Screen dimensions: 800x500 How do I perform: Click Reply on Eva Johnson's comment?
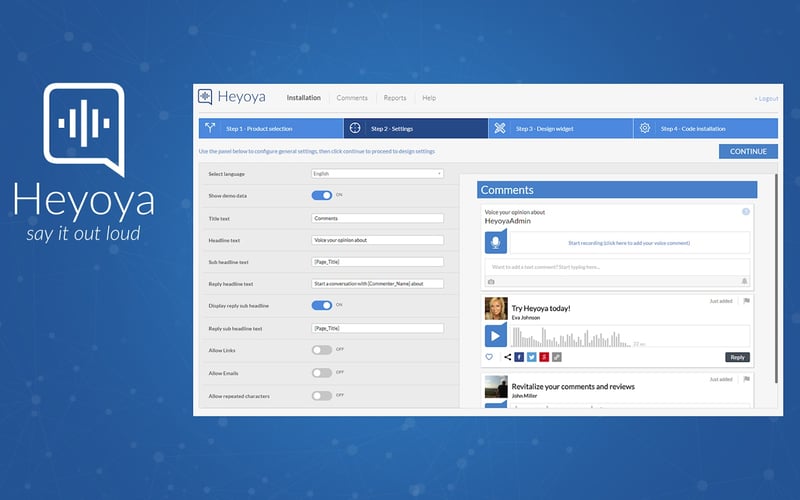point(737,357)
